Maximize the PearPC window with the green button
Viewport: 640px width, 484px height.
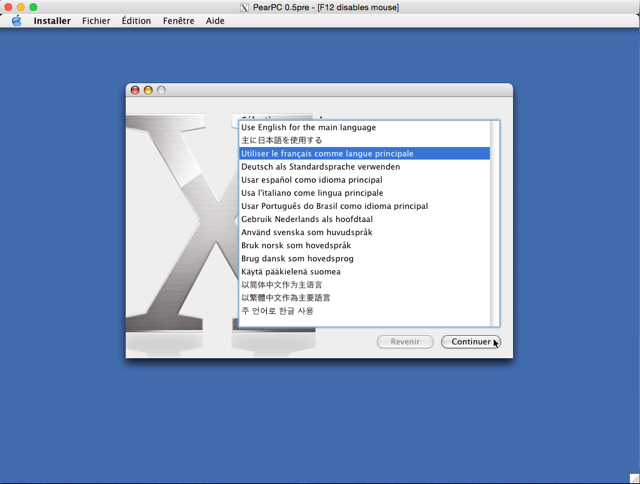[33, 7]
